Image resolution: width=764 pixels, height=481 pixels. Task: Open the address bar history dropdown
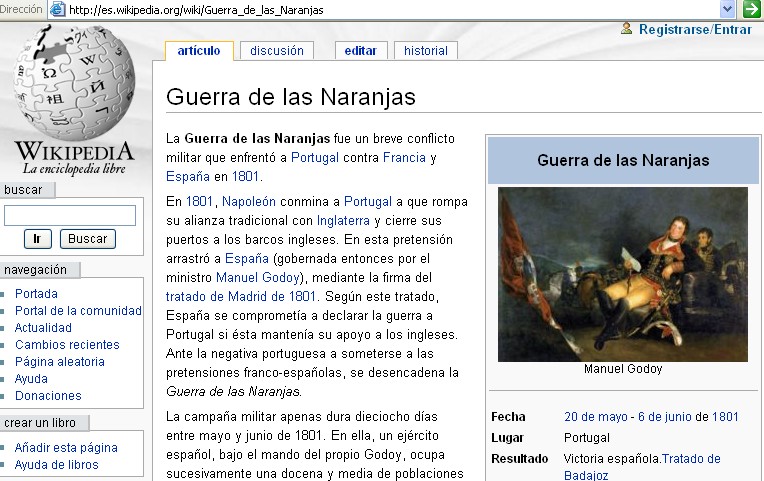(727, 9)
